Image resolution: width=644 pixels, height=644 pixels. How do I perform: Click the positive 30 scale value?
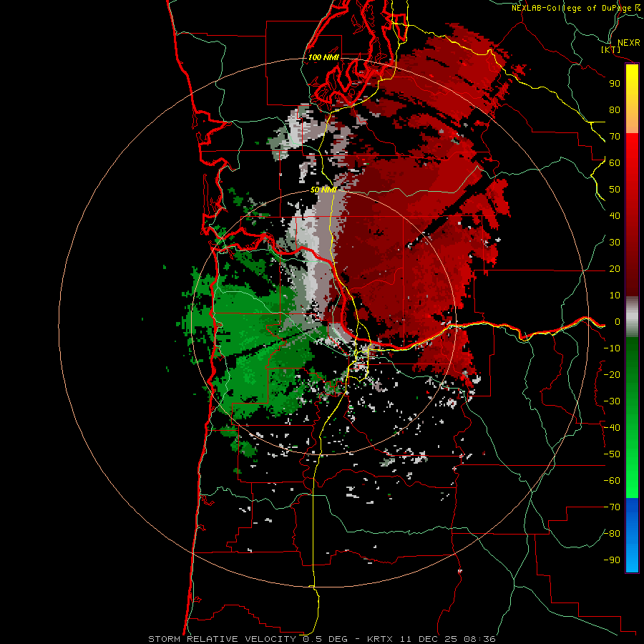click(x=615, y=243)
